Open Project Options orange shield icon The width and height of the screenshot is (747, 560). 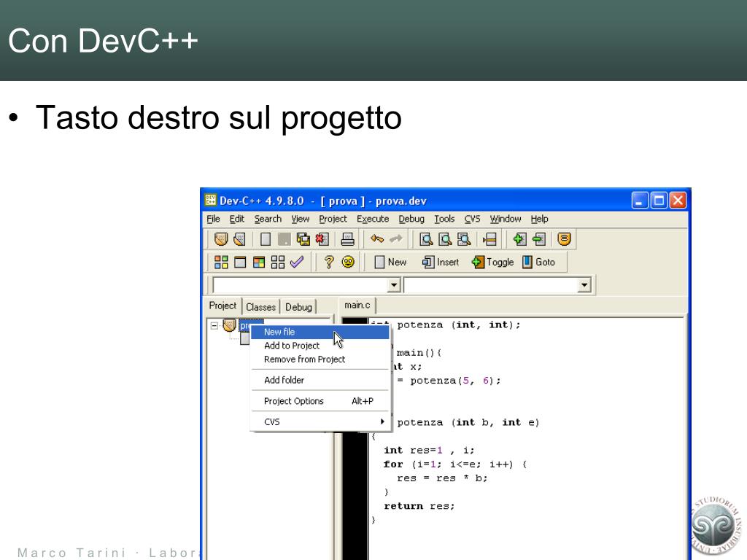564,239
